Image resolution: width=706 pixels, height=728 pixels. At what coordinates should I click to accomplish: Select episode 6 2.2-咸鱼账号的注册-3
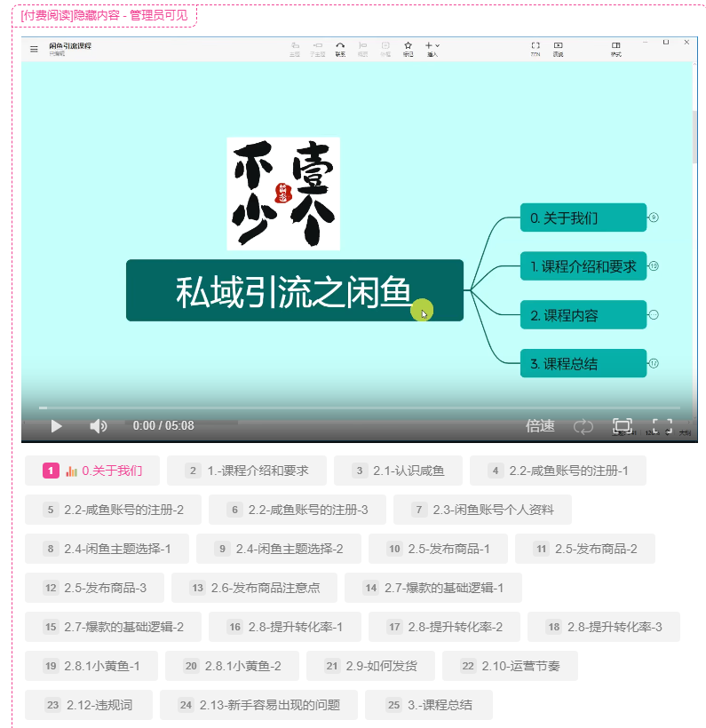pos(297,510)
